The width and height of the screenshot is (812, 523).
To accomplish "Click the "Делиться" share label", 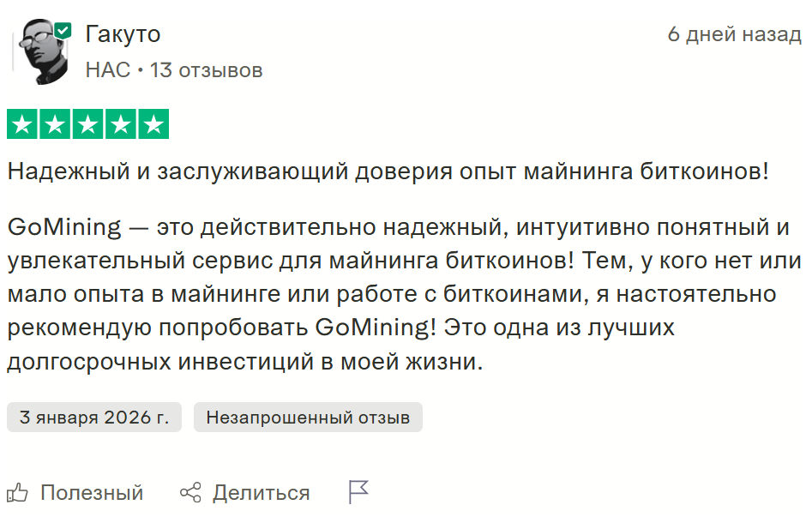I will pyautogui.click(x=261, y=493).
